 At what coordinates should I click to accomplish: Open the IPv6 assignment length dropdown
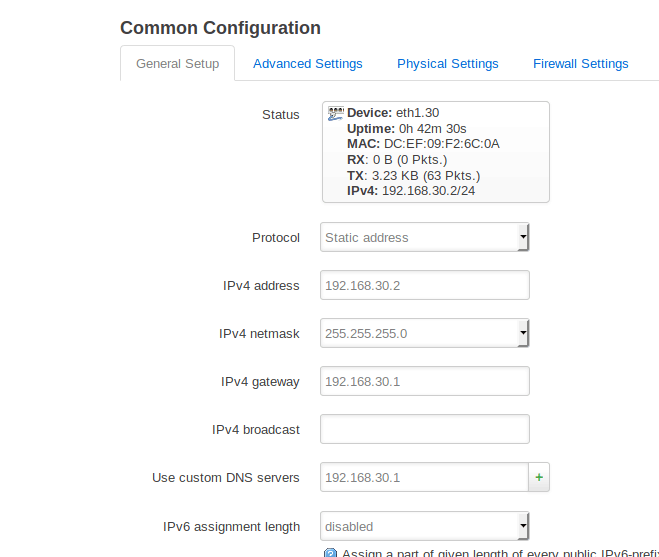424,526
